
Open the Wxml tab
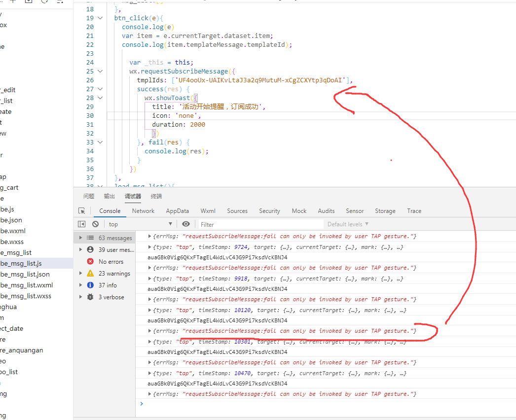(x=208, y=211)
